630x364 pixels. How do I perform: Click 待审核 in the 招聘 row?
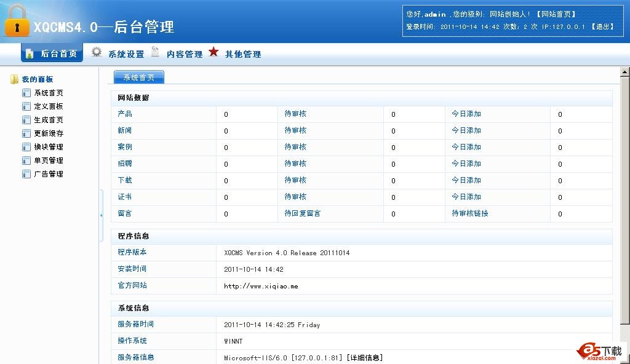click(295, 164)
